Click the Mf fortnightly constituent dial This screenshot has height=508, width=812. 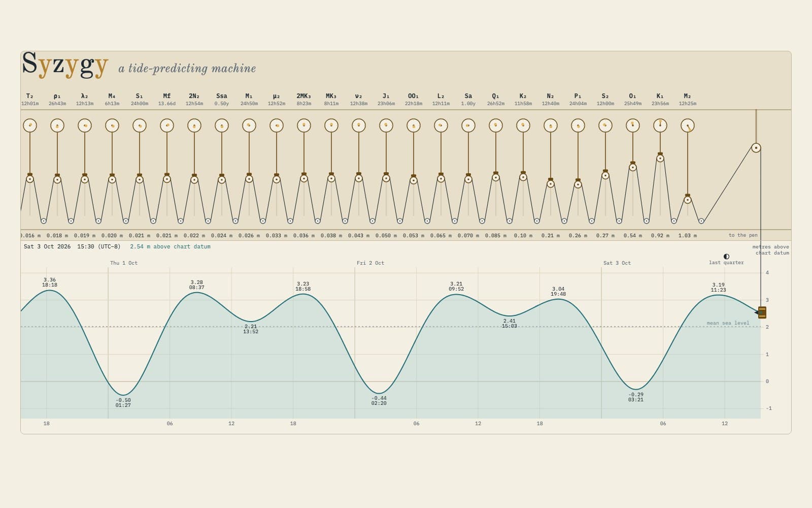[x=167, y=125]
